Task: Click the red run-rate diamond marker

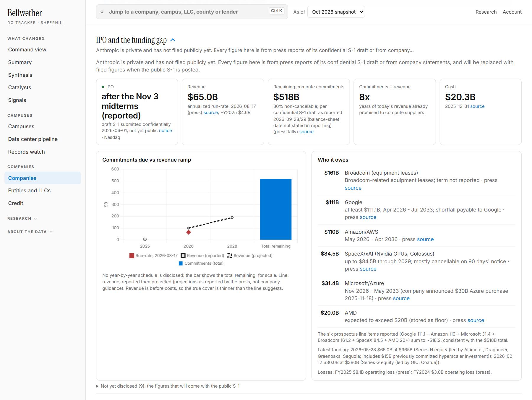Action: coord(189,232)
